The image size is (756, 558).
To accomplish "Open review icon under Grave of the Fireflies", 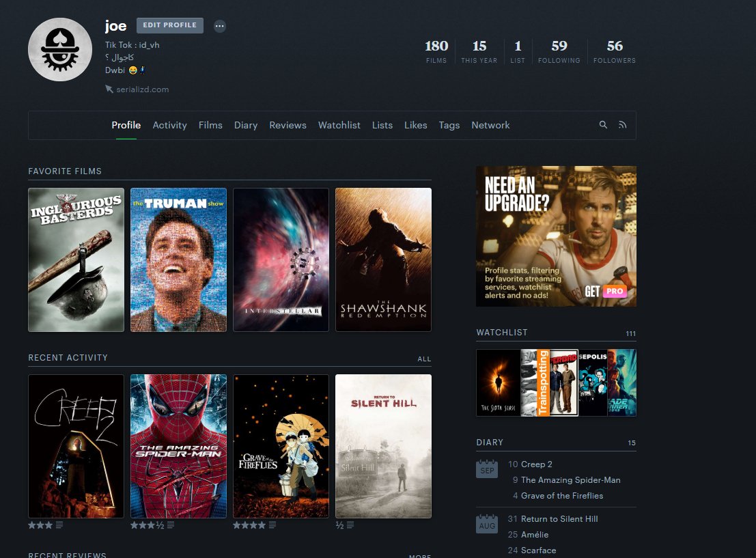I will click(272, 525).
